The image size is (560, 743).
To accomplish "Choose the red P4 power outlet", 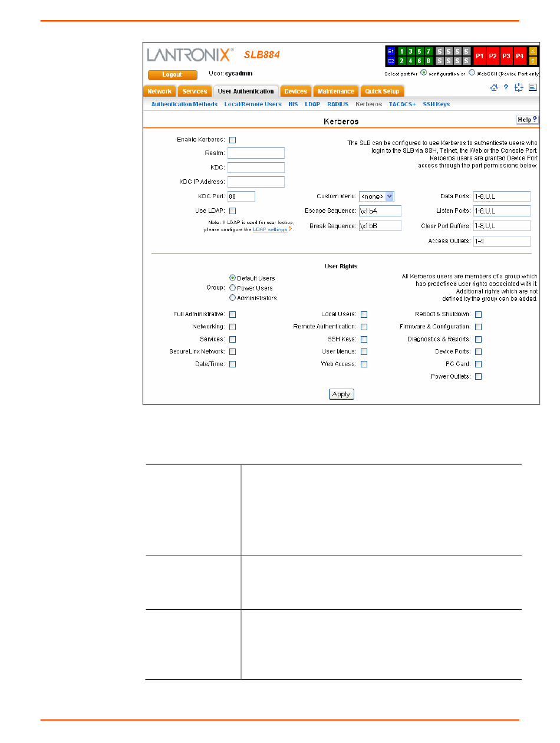I will [x=520, y=56].
